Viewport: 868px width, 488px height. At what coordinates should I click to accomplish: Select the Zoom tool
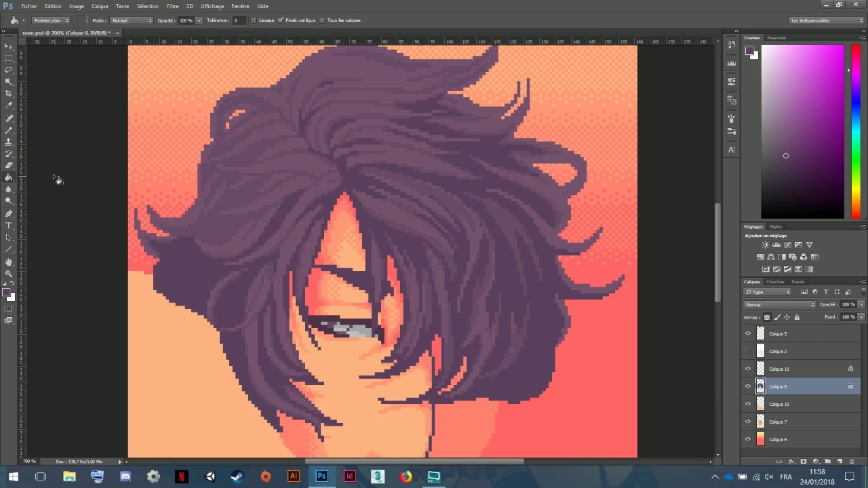coord(9,273)
